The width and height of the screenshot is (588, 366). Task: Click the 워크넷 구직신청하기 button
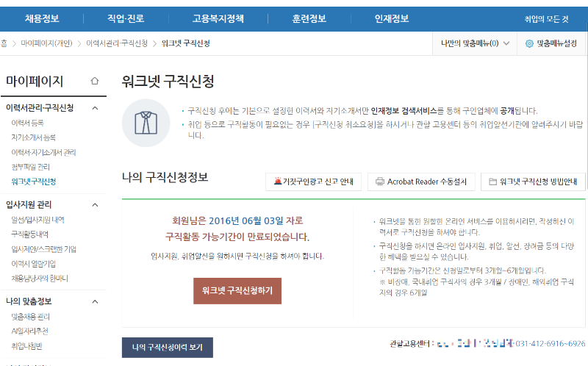coord(237,291)
